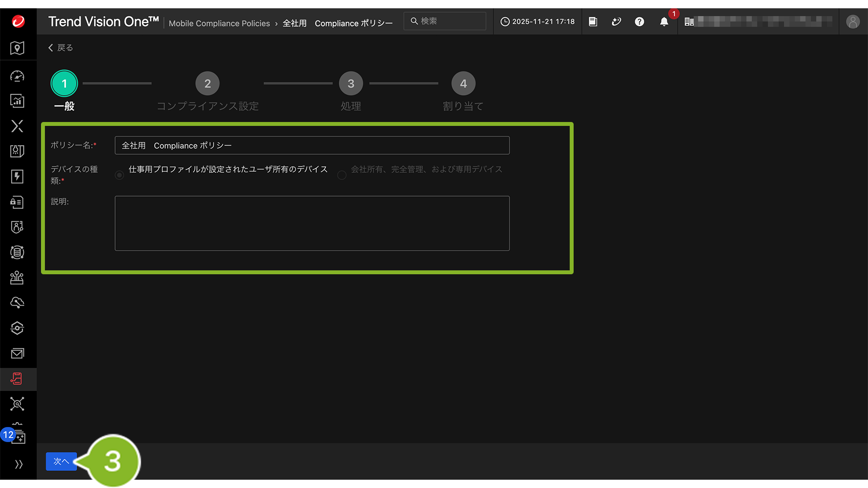This screenshot has width=868, height=488.
Task: Jump to step 3 処理
Action: (x=351, y=84)
